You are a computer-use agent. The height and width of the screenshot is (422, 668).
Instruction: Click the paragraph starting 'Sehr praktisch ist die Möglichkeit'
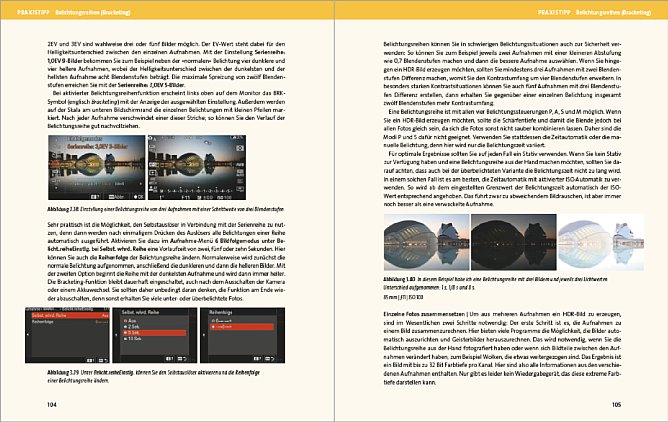tap(166, 261)
